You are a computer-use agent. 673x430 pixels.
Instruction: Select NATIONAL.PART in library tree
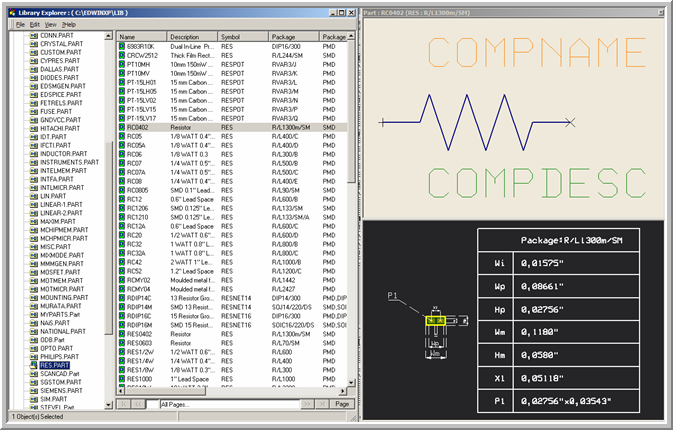point(63,331)
